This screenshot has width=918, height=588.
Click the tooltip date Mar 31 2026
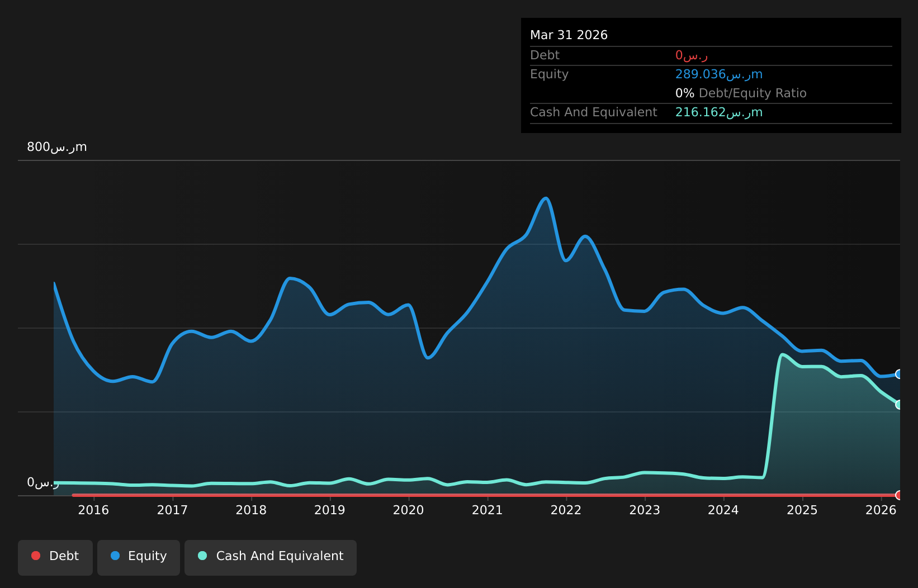pos(569,35)
